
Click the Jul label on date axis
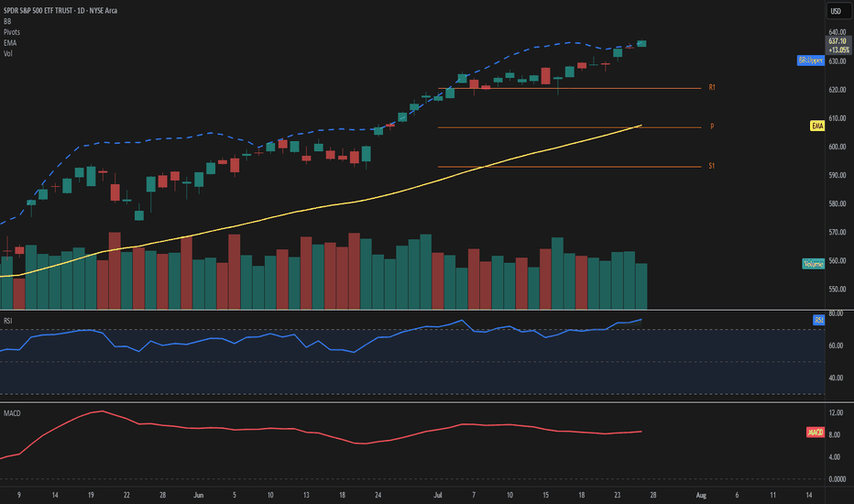pyautogui.click(x=438, y=495)
